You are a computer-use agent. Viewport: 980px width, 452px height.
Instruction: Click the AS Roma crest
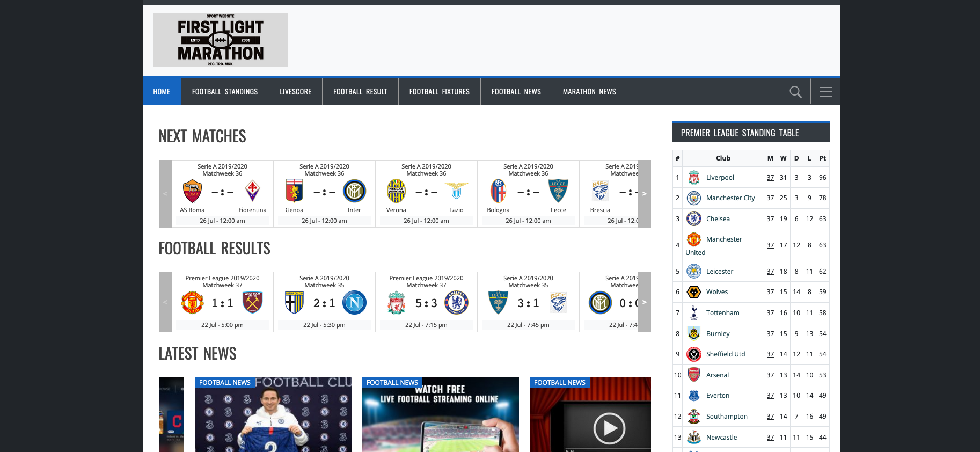point(192,191)
